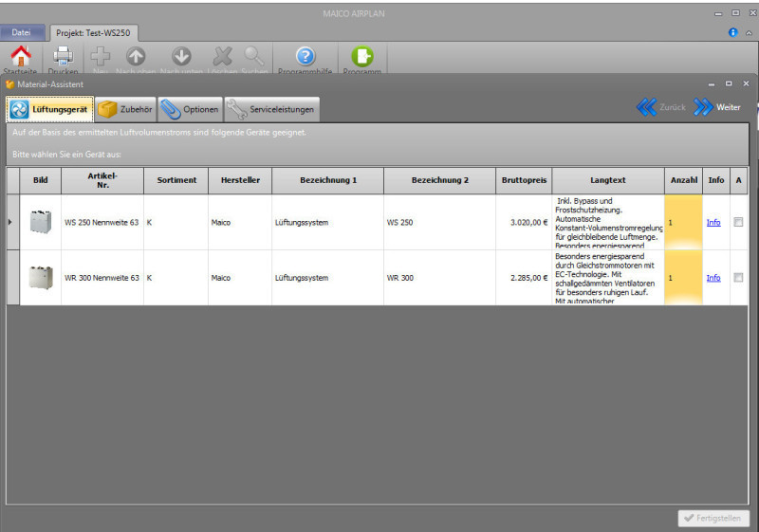Click the Suchen magnifier icon
This screenshot has width=759, height=532.
pos(254,57)
